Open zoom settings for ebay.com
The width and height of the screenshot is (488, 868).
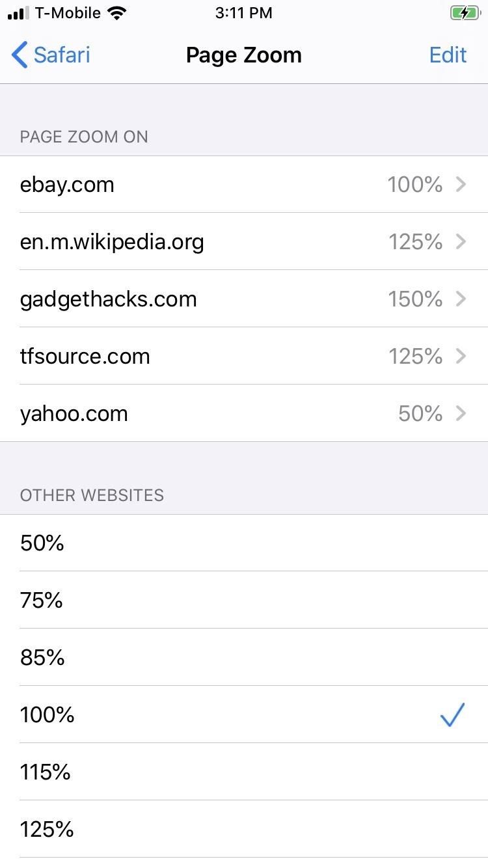(244, 184)
